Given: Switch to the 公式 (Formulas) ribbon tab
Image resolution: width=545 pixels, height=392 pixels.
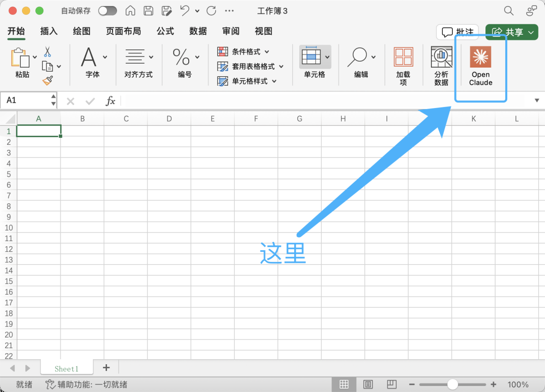Looking at the screenshot, I should 165,31.
